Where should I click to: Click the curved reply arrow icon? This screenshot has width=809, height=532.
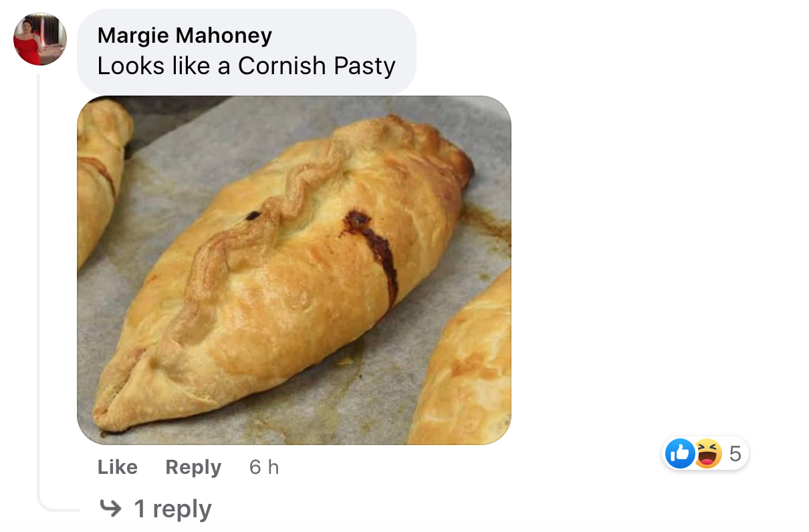click(x=110, y=509)
